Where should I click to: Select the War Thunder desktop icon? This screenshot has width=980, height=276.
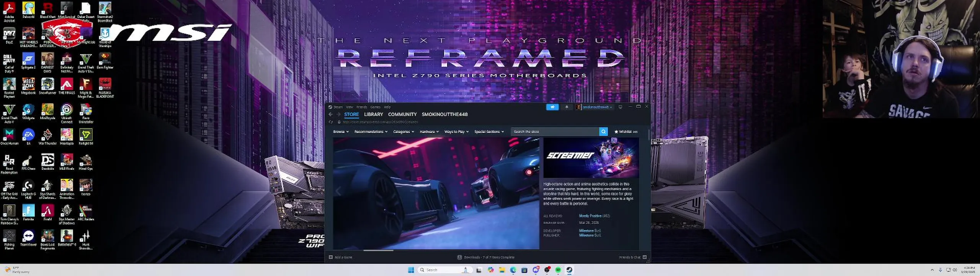[x=47, y=136]
